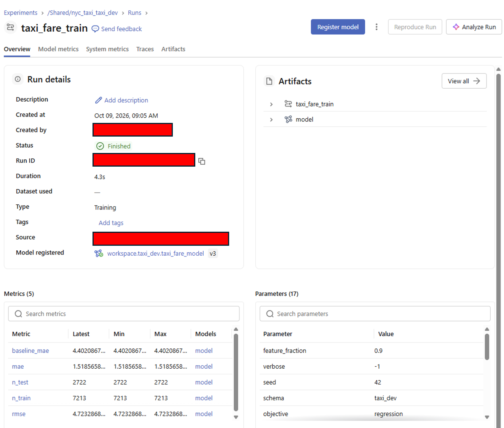Click the Run details info icon
504x428 pixels.
click(x=18, y=79)
